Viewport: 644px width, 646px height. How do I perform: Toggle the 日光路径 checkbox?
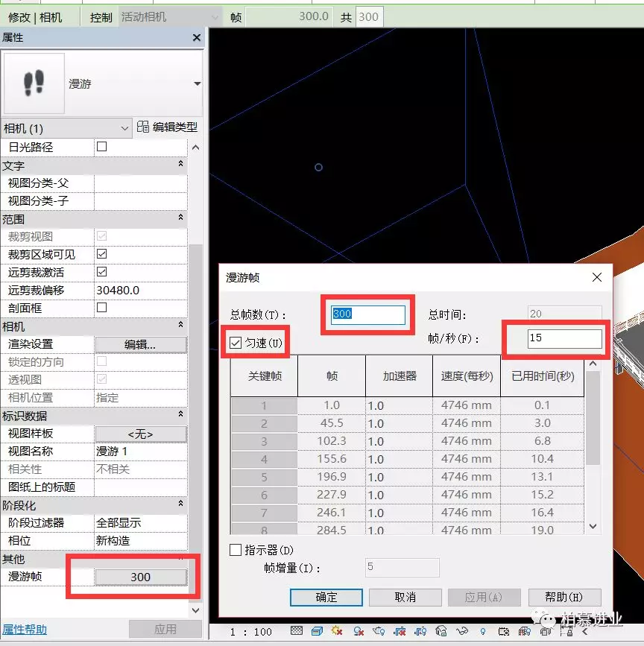point(101,146)
